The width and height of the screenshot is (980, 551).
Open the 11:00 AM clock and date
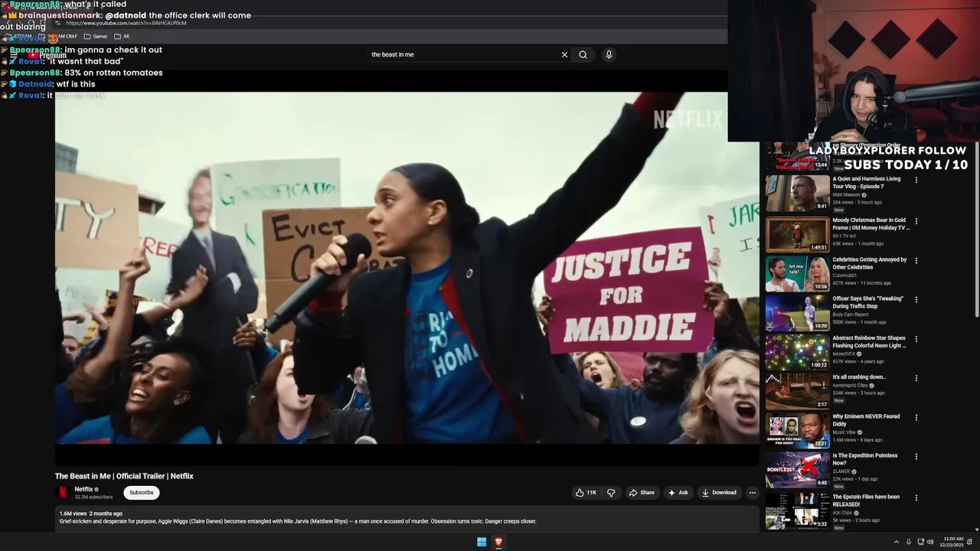[953, 542]
